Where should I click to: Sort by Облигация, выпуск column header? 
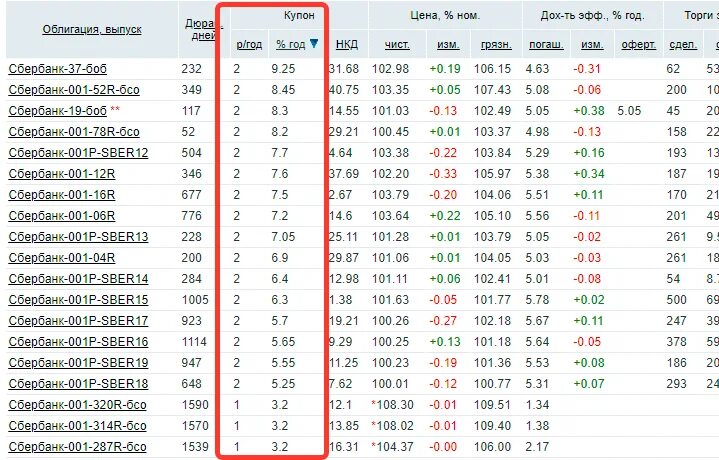click(92, 29)
